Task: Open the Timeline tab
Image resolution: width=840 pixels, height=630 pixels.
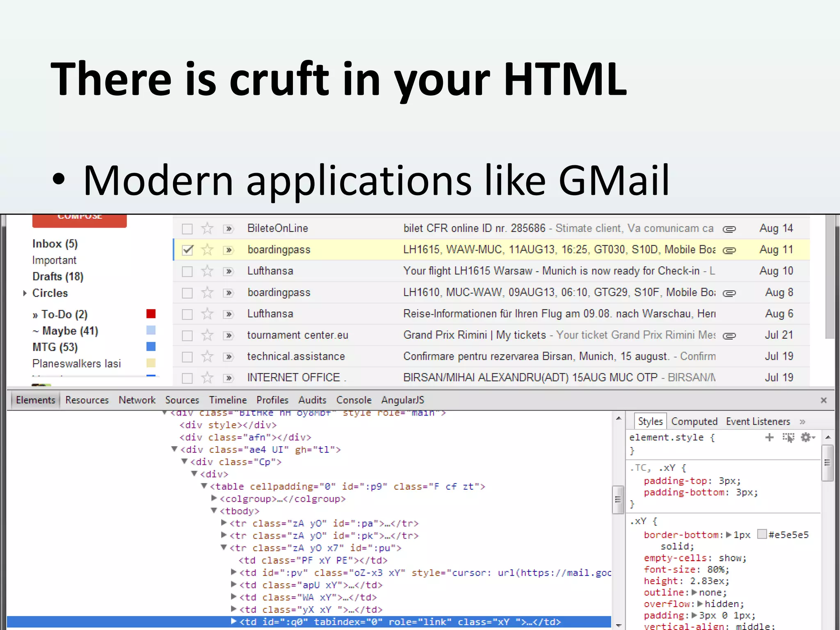Action: (228, 400)
